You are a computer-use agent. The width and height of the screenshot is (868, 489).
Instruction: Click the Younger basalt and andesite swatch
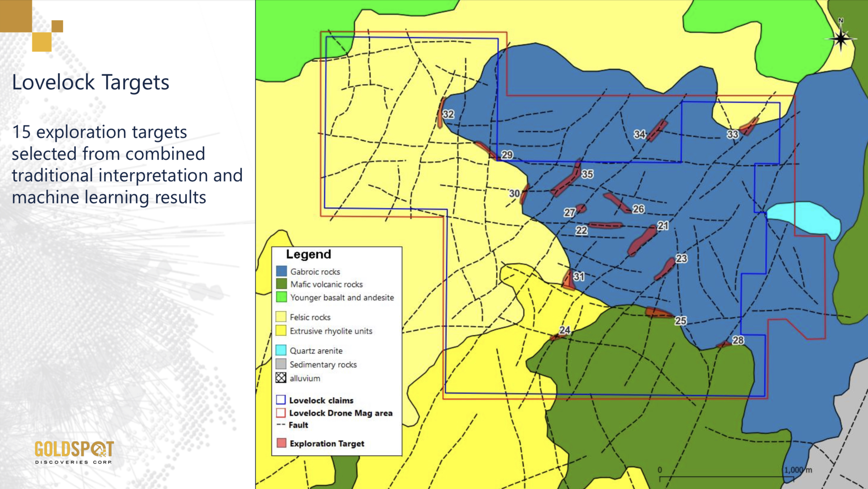pos(281,297)
